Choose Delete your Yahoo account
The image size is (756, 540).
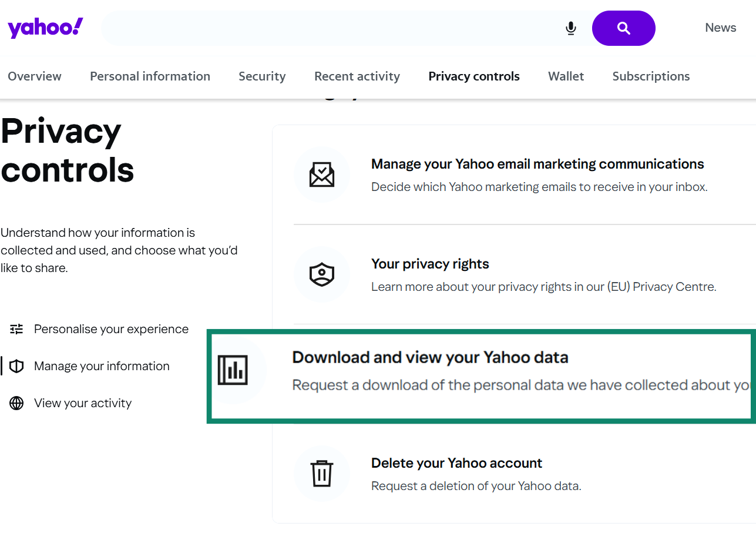[x=456, y=463]
